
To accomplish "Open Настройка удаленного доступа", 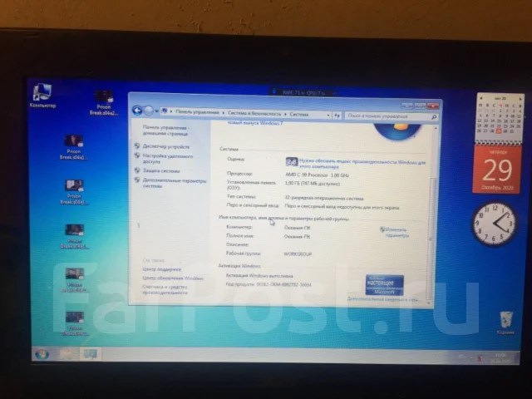I will coord(168,159).
